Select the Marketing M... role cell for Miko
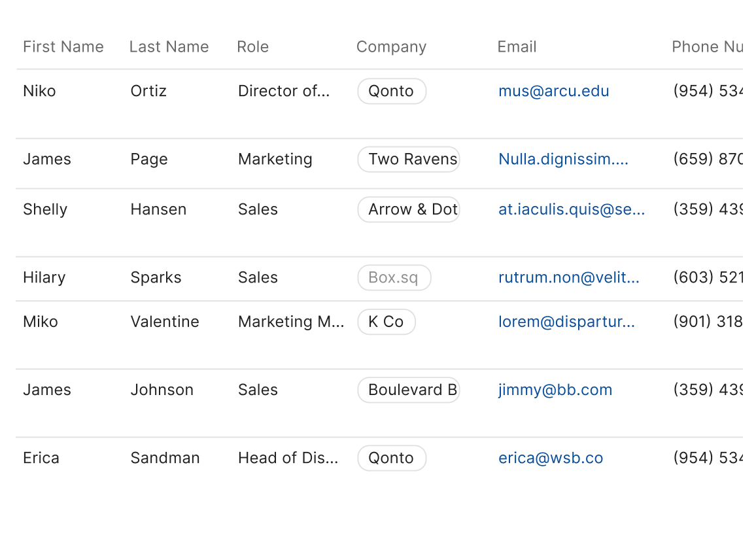Viewport: 756px width, 535px height. tap(291, 322)
